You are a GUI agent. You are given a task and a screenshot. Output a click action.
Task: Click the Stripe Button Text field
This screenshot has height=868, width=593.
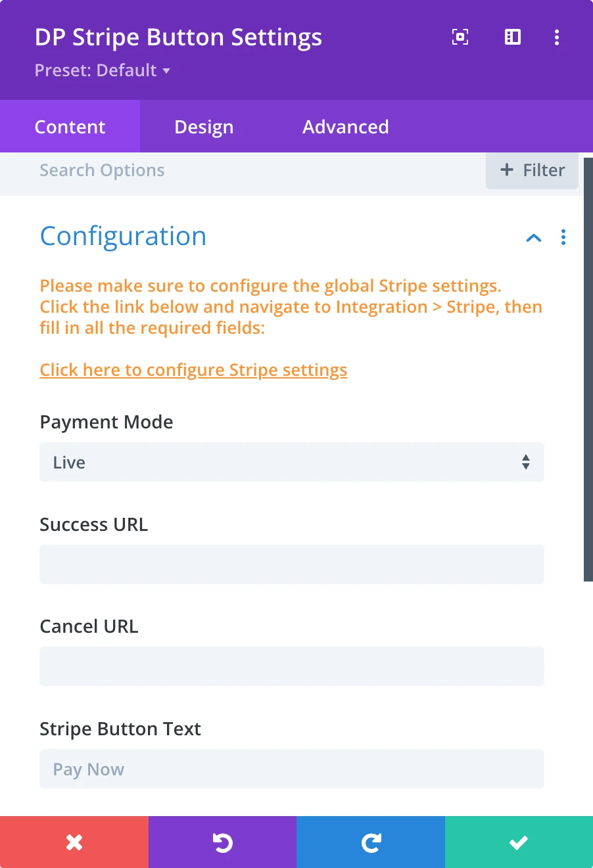point(292,769)
